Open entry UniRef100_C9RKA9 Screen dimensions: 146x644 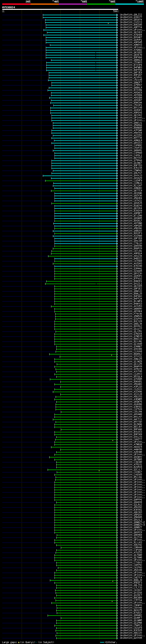pyautogui.click(x=131, y=548)
